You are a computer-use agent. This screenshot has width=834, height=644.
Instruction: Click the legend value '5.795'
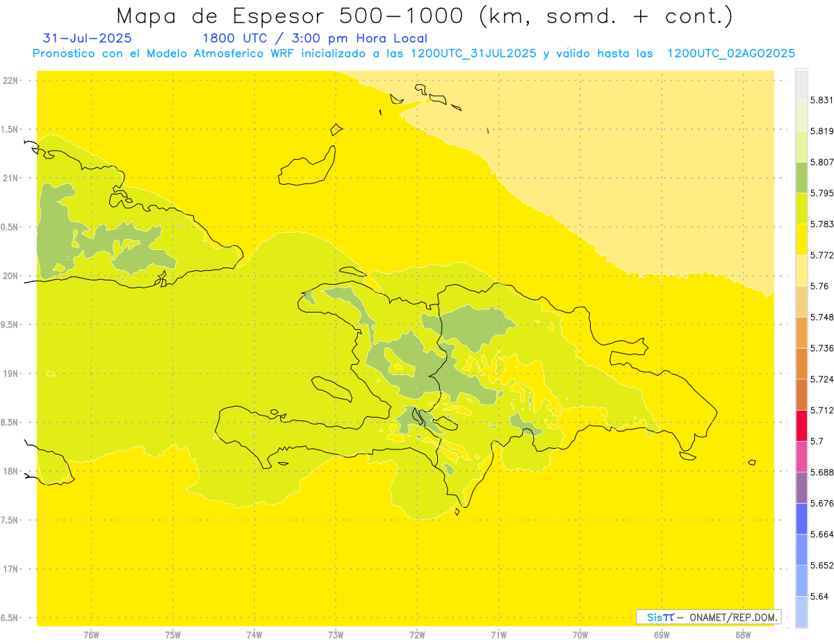[x=822, y=193]
